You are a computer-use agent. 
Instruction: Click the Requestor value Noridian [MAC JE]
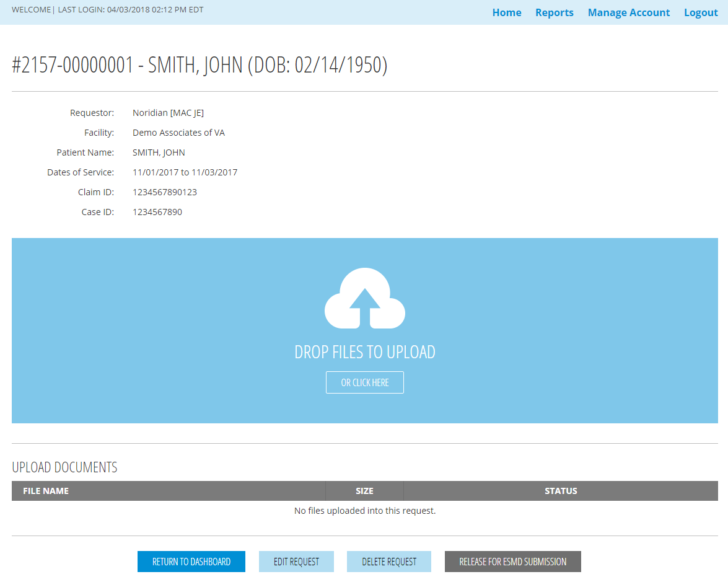click(168, 112)
